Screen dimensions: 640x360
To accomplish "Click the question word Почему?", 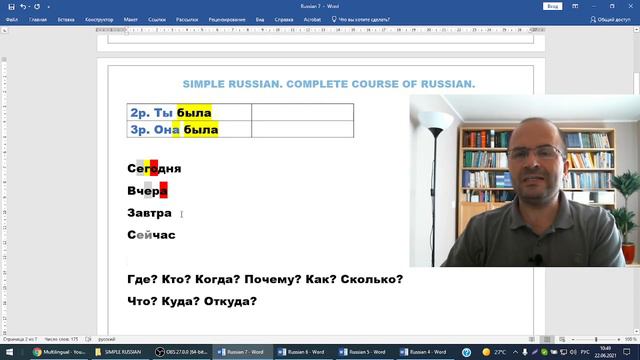I will pos(273,279).
